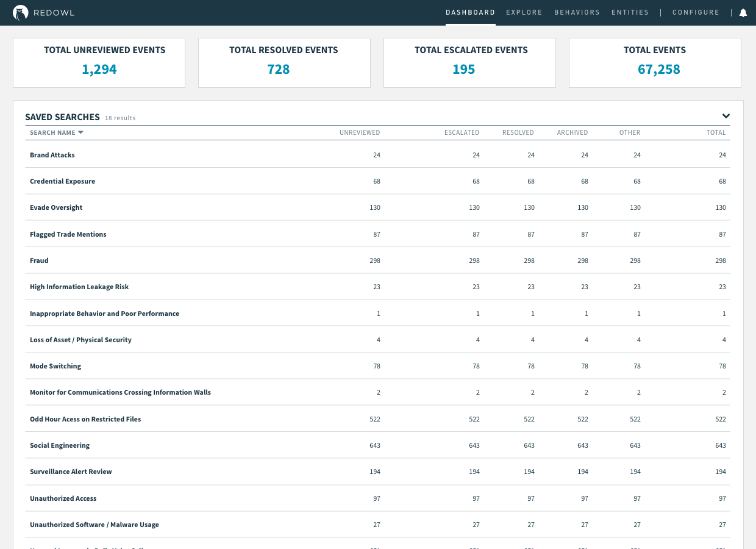The height and width of the screenshot is (549, 756).
Task: Open the Evade Oversight saved search
Action: [x=56, y=207]
